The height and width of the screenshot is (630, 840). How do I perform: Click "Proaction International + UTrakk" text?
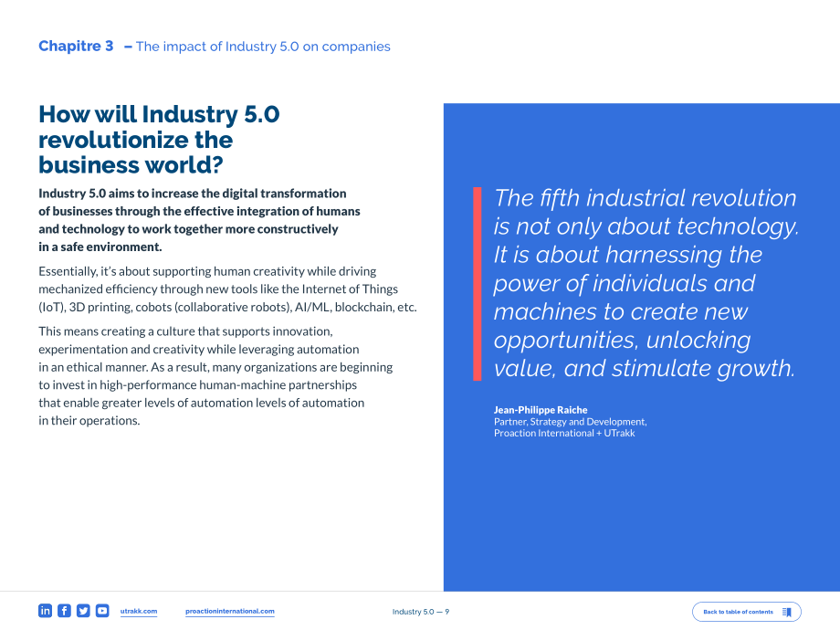point(564,433)
